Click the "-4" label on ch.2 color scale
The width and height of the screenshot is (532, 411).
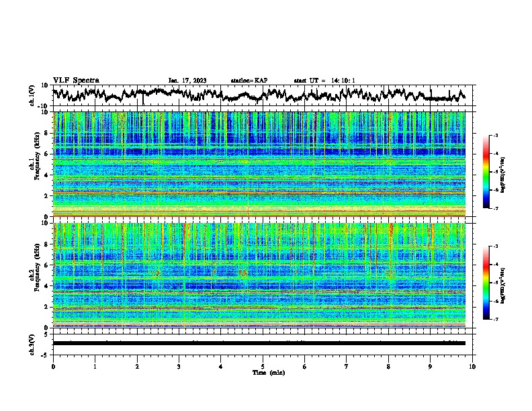(x=495, y=265)
